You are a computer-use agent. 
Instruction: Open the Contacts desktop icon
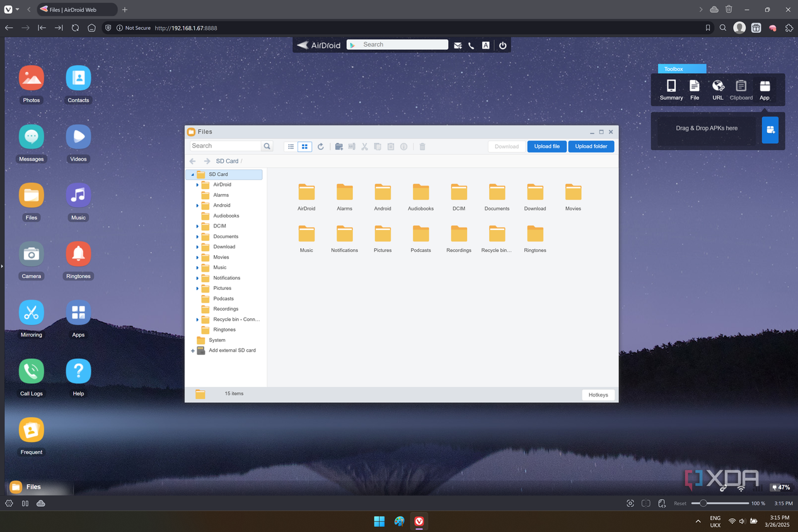(78, 78)
